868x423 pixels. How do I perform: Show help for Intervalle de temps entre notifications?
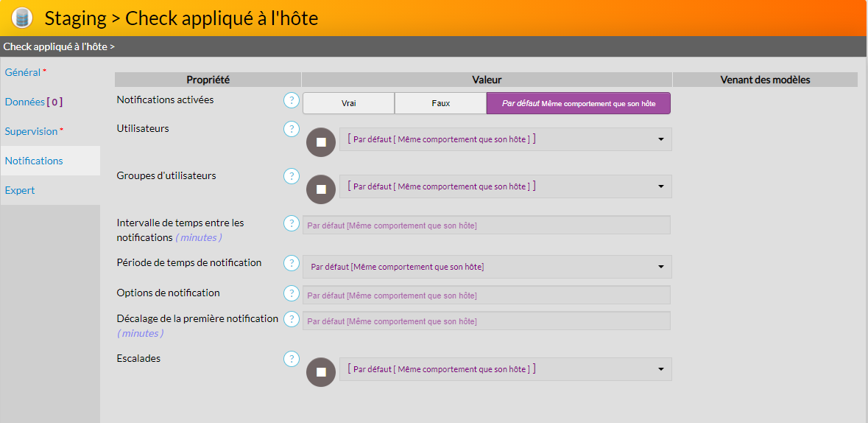(x=292, y=223)
